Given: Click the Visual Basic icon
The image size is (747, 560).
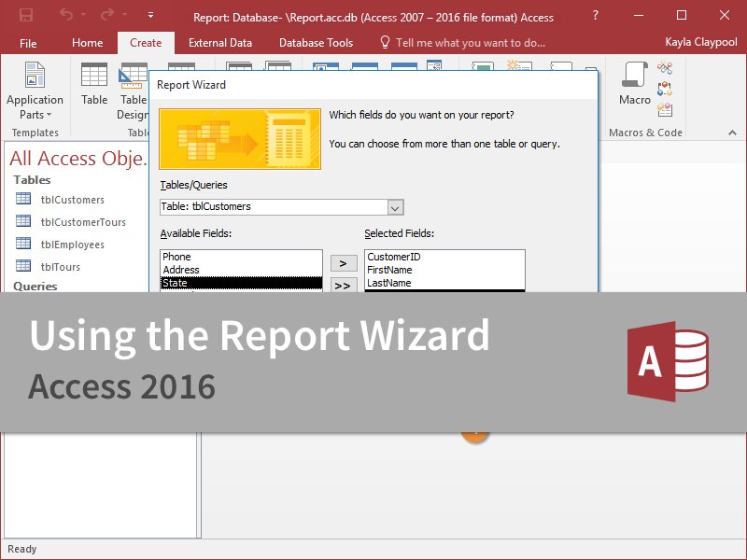Looking at the screenshot, I should 665,109.
